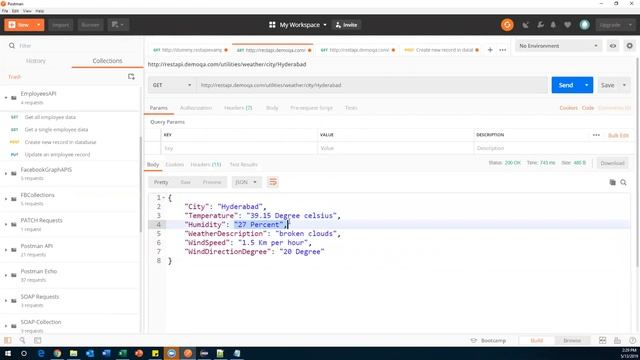The height and width of the screenshot is (360, 640).
Task: Switch response view to Raw
Action: pos(185,182)
